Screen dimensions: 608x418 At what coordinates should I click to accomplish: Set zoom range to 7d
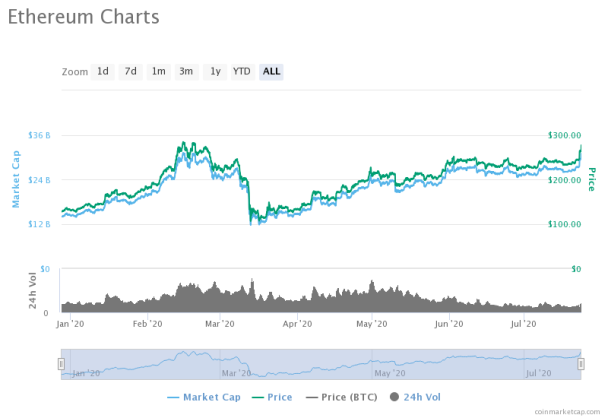tap(130, 72)
